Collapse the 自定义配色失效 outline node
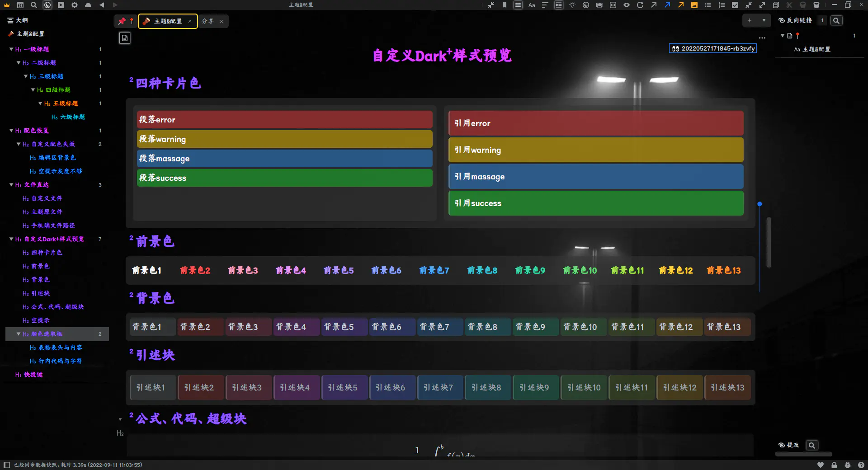The width and height of the screenshot is (868, 470). pyautogui.click(x=19, y=144)
